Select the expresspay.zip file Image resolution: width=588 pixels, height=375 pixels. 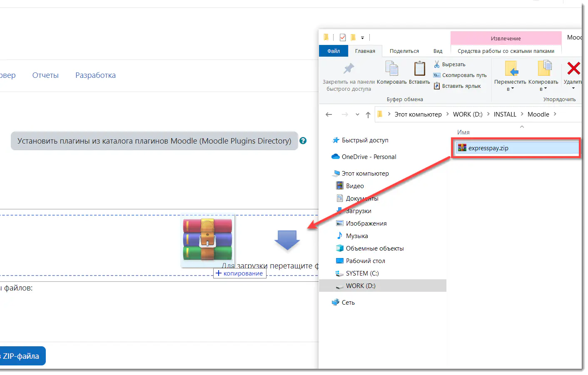tap(488, 148)
